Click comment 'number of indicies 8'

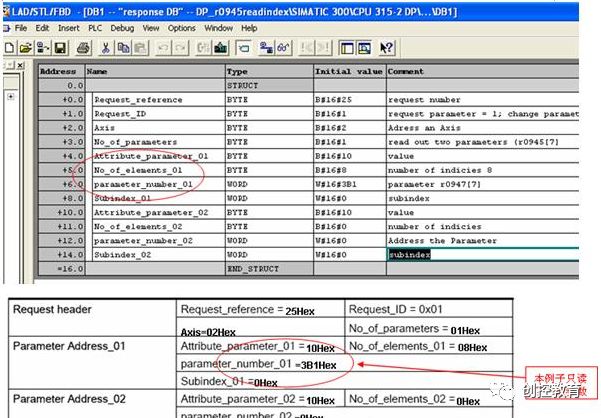click(x=440, y=170)
